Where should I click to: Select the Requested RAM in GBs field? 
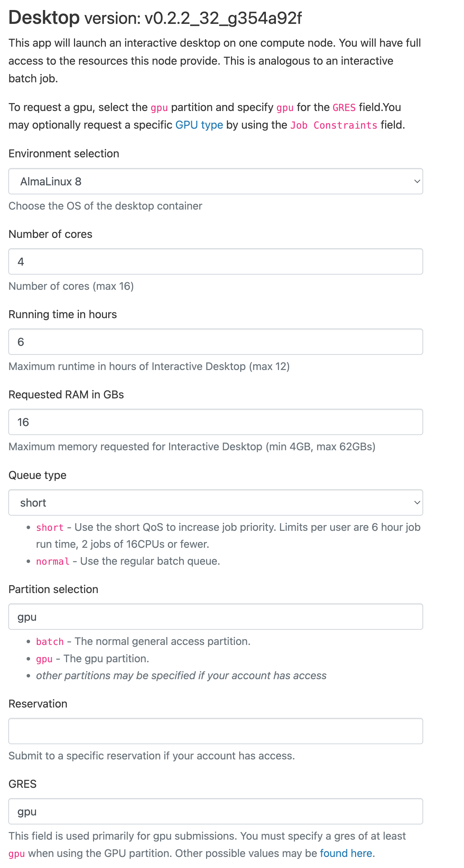point(215,422)
